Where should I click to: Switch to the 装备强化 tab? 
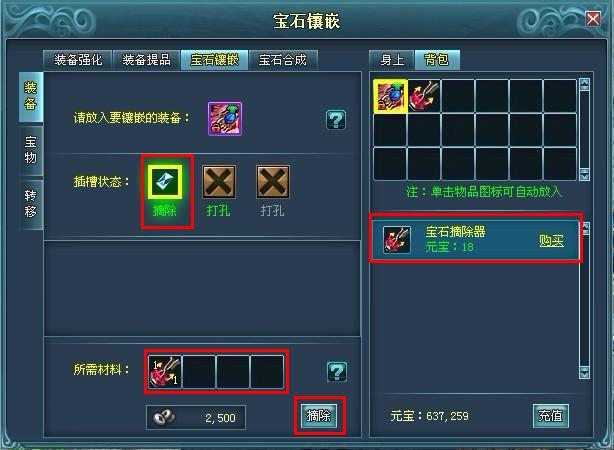[78, 60]
